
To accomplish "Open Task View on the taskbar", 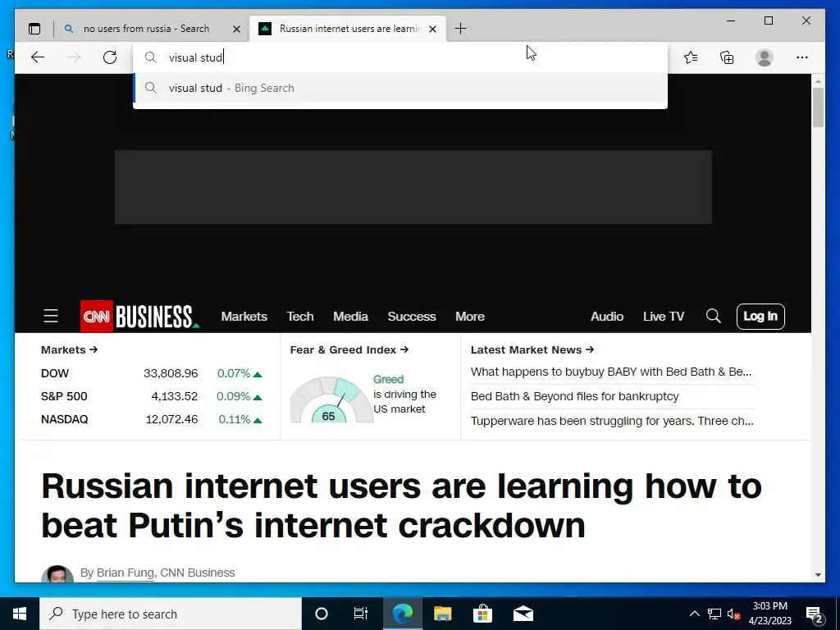I will pyautogui.click(x=361, y=614).
